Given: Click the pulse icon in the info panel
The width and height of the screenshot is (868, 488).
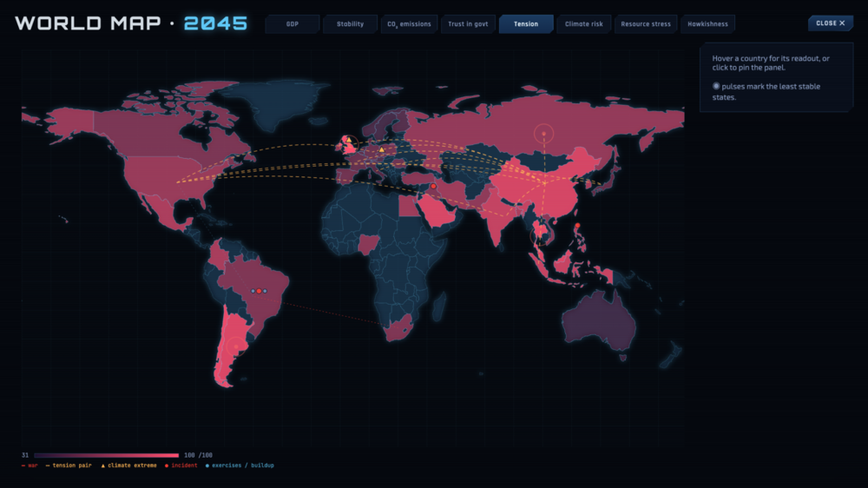Looking at the screenshot, I should point(716,86).
